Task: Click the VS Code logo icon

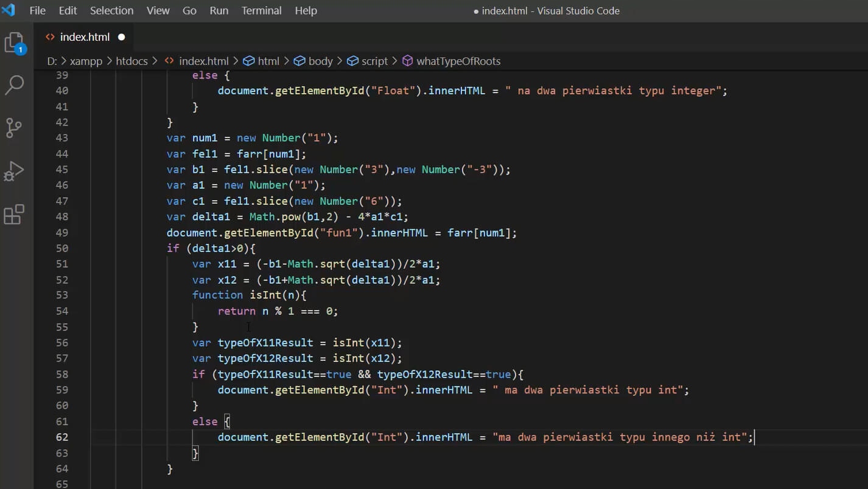Action: (x=9, y=10)
